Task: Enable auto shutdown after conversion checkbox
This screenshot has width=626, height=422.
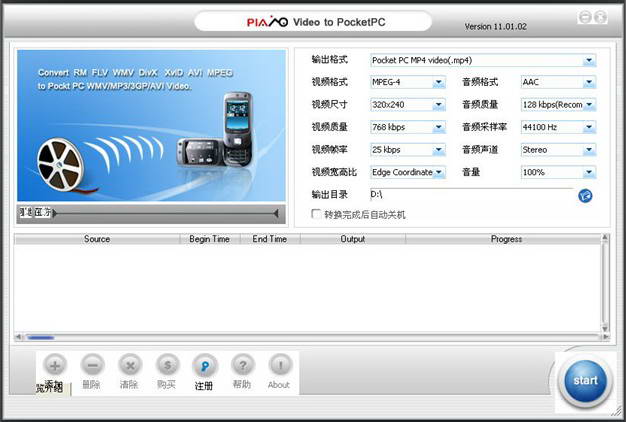Action: click(x=316, y=214)
